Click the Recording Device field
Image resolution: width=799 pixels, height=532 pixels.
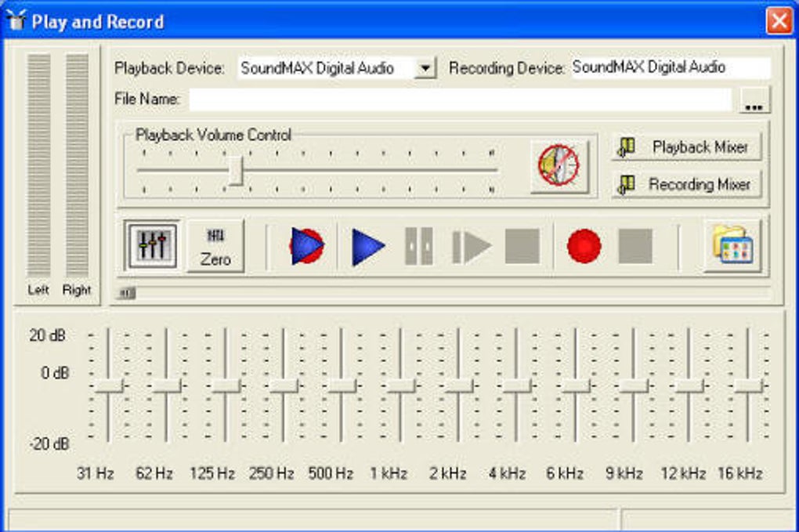point(670,67)
